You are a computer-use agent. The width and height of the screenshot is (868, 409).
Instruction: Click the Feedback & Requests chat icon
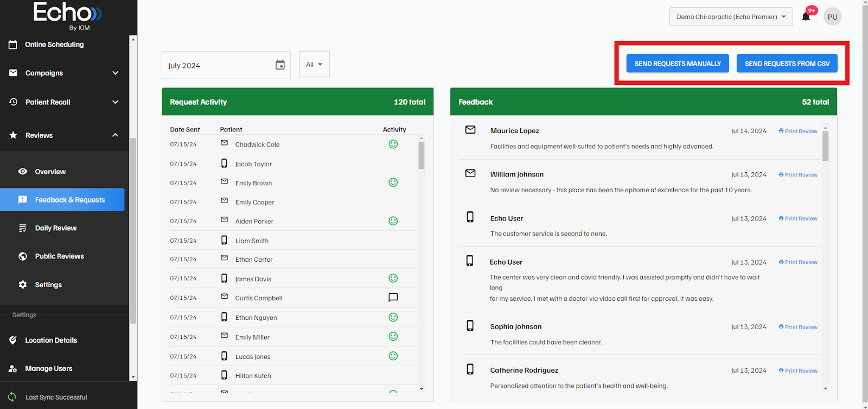click(x=23, y=200)
